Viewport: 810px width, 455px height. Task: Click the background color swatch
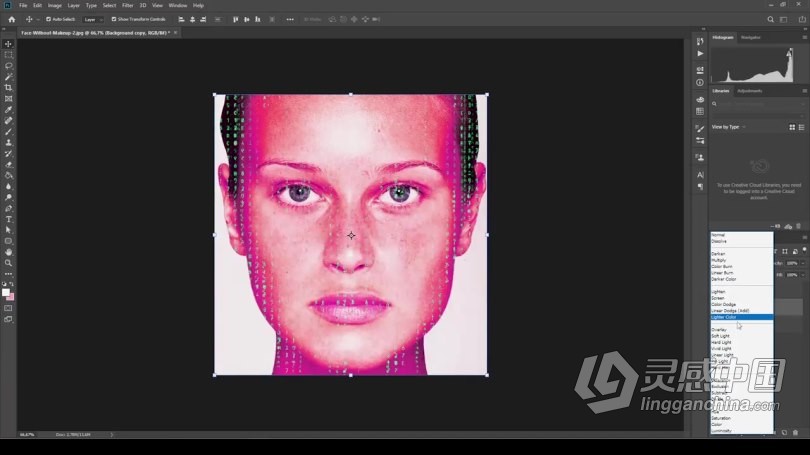[11, 297]
